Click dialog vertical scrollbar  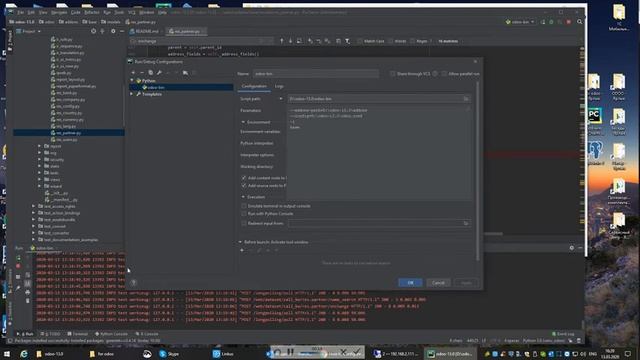pos(478,171)
